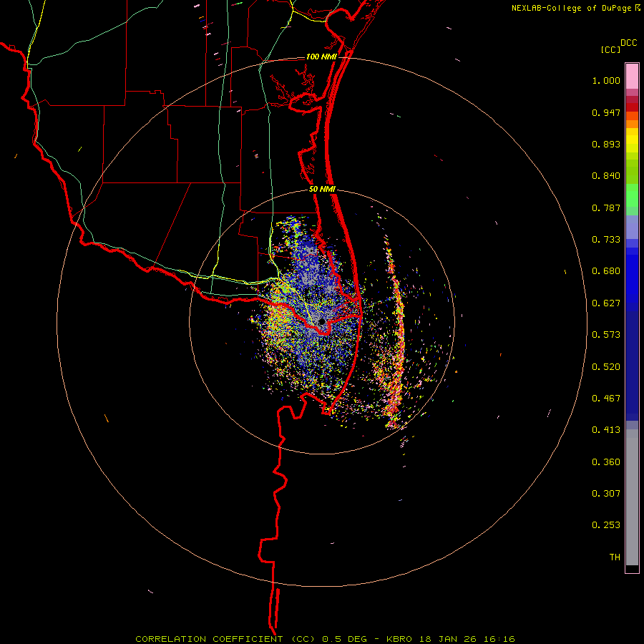The image size is (644, 644).
Task: Click the pink swatch at top of color bar
Action: pos(632,77)
